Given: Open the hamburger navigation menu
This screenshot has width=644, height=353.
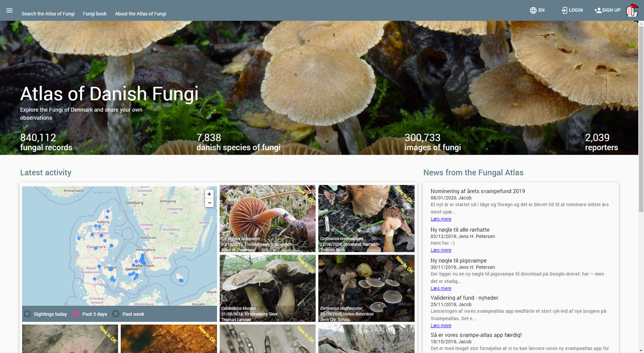Looking at the screenshot, I should coord(9,10).
